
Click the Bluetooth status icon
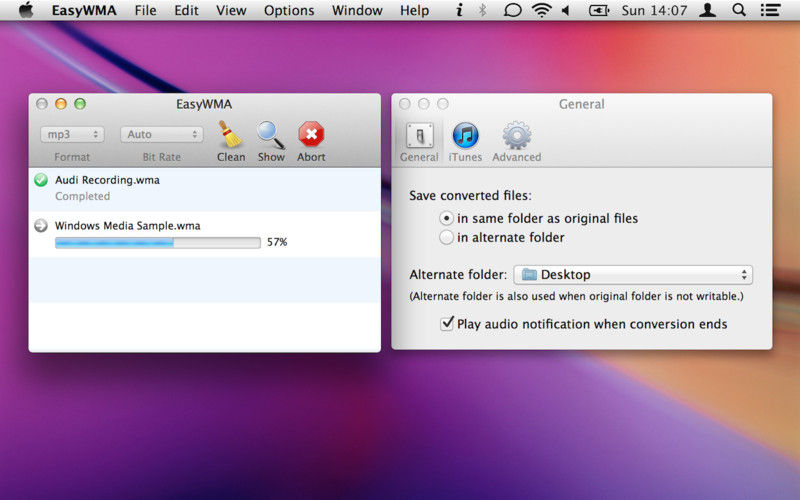[482, 10]
